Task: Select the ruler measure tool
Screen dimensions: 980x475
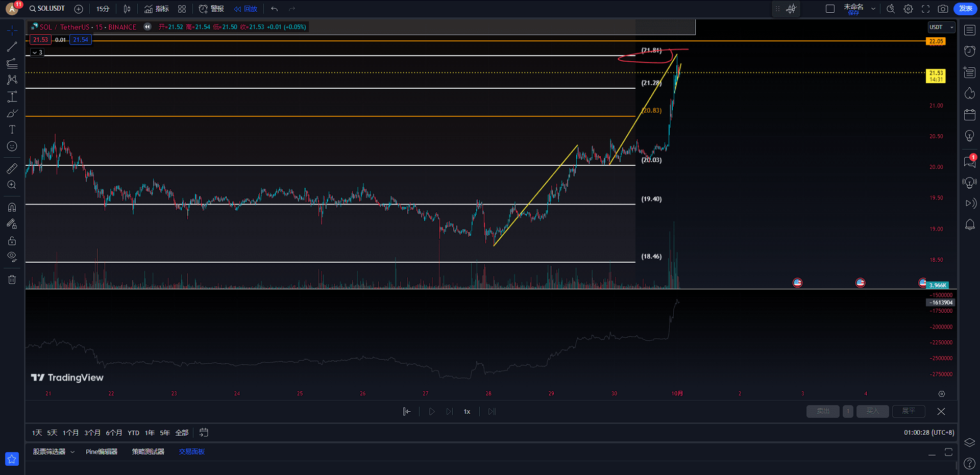Action: [x=12, y=168]
